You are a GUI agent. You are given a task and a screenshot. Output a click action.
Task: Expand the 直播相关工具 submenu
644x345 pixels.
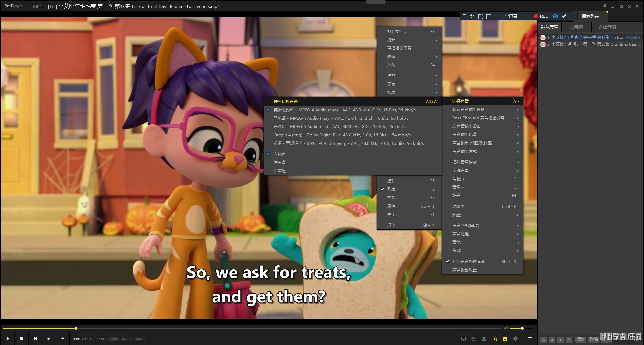pyautogui.click(x=409, y=48)
